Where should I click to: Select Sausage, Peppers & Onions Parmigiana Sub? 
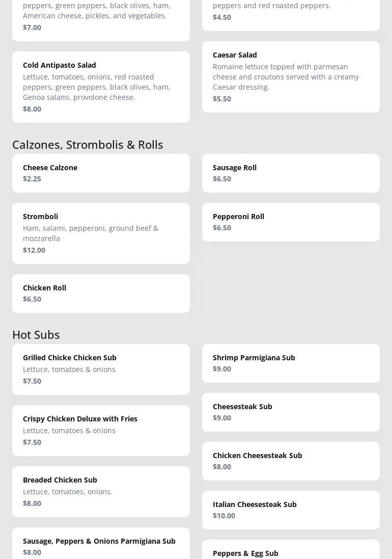tap(101, 545)
